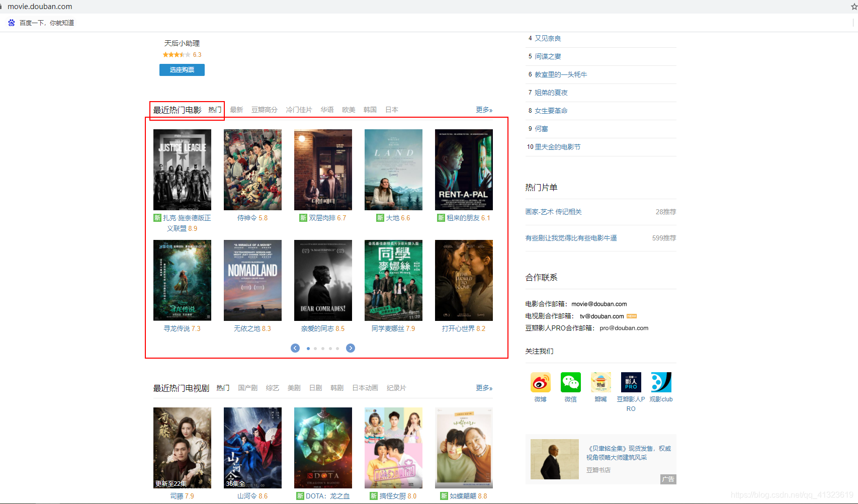Viewport: 858px width, 504px height.
Task: Switch to 日本动画 TV tab
Action: coord(365,388)
